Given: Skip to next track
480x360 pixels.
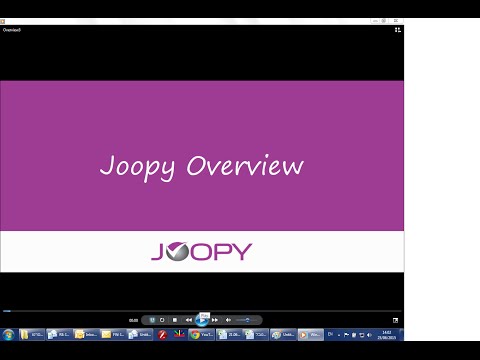Looking at the screenshot, I should pos(215,320).
